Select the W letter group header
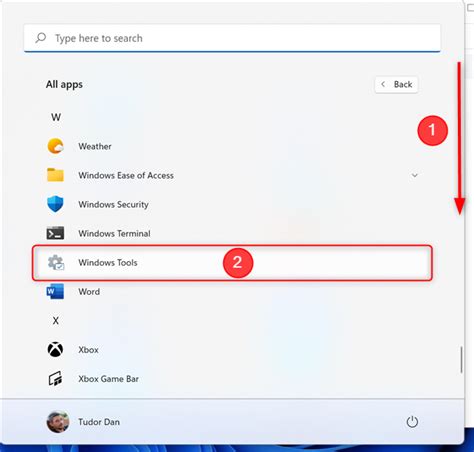This screenshot has height=452, width=474. pyautogui.click(x=56, y=117)
